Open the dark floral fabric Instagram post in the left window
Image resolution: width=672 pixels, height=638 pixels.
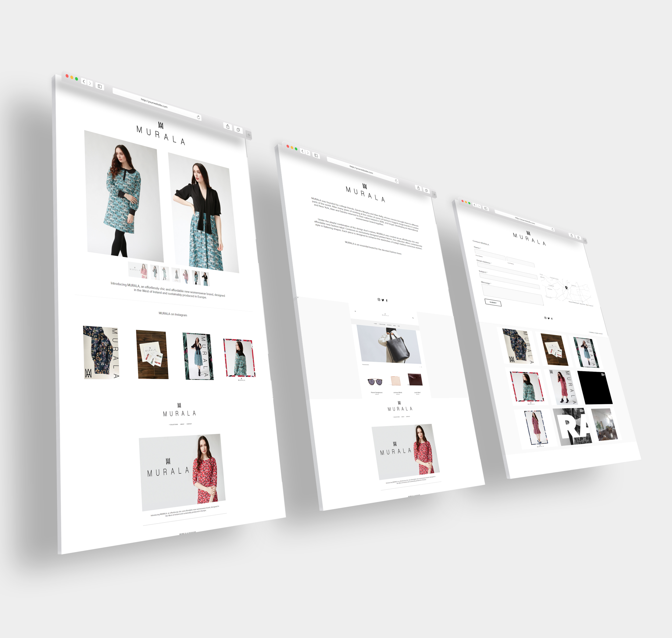click(x=101, y=352)
